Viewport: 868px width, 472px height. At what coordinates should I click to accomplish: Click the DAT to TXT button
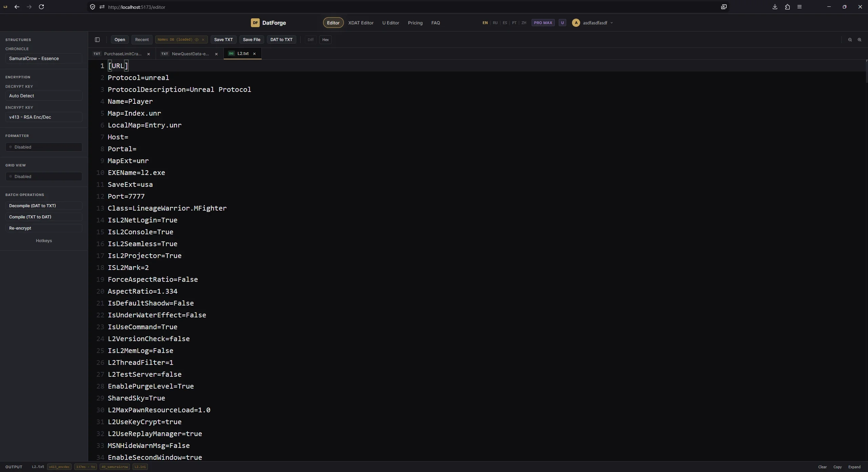click(x=281, y=40)
